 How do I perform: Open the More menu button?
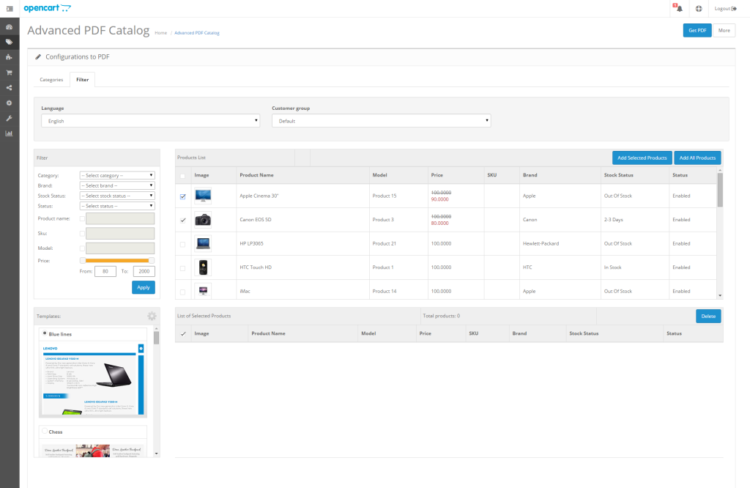pyautogui.click(x=724, y=30)
